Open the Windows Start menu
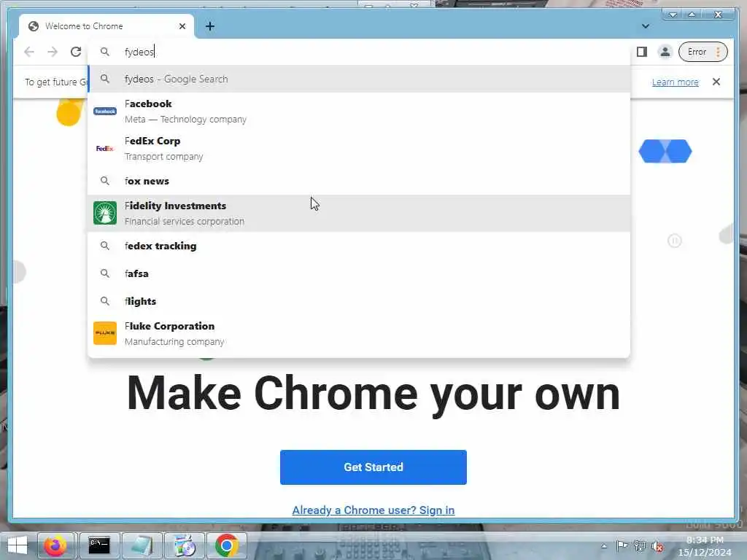Image resolution: width=747 pixels, height=560 pixels. point(18,545)
